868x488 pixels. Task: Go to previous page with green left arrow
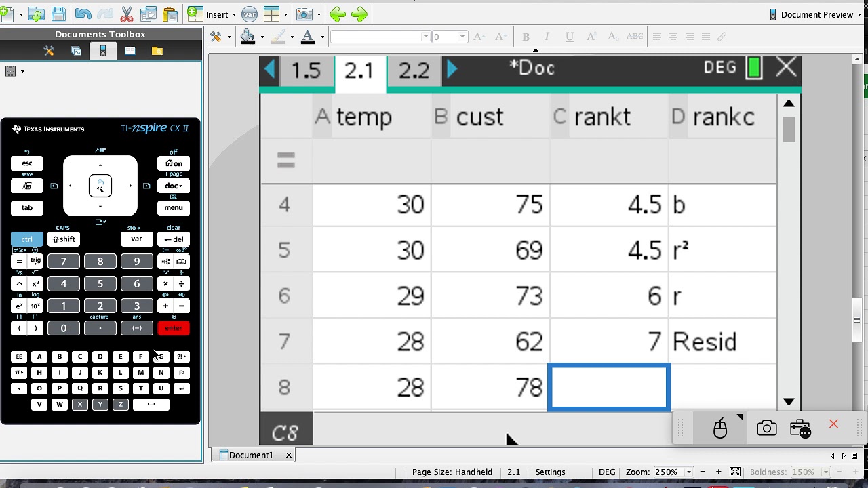click(x=337, y=14)
